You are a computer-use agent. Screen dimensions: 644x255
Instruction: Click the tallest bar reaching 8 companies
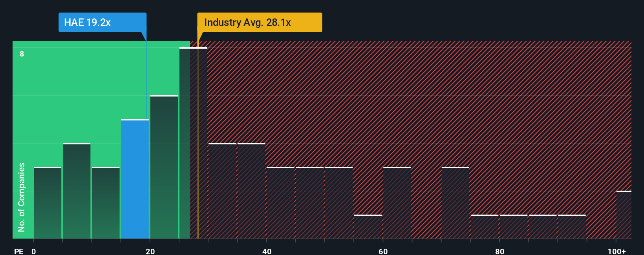pos(193,143)
